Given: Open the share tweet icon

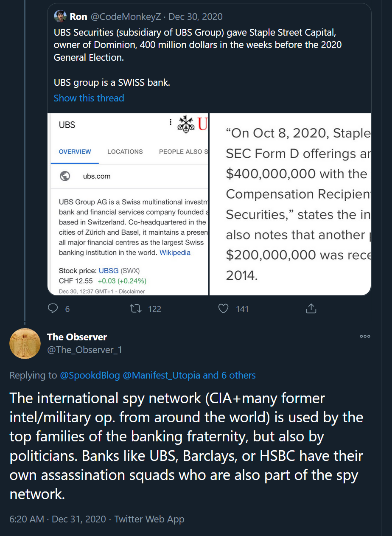Looking at the screenshot, I should 311,309.
